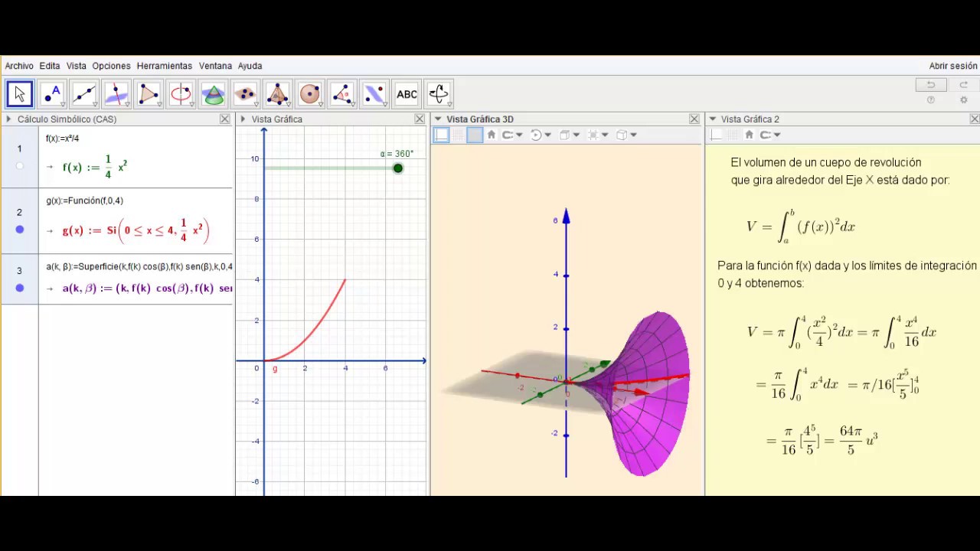
Task: Toggle the xOy plane in Vista Gráfica 3D
Action: pos(475,135)
